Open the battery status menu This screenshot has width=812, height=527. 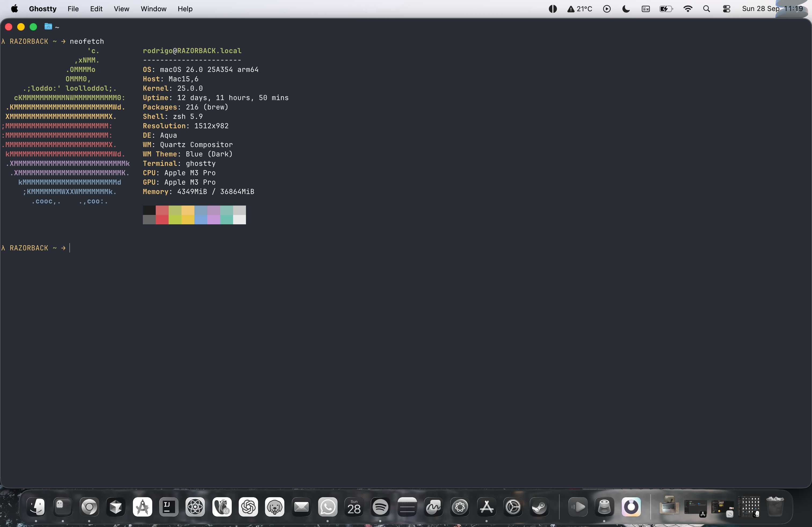pos(666,9)
